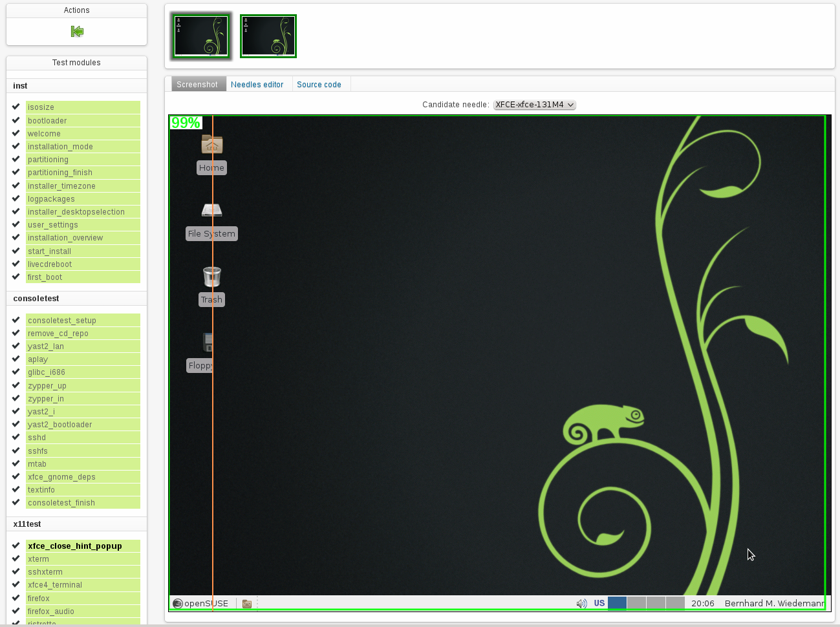Viewport: 840px width, 627px height.
Task: Open the openSUSE menu in the panel
Action: (200, 603)
